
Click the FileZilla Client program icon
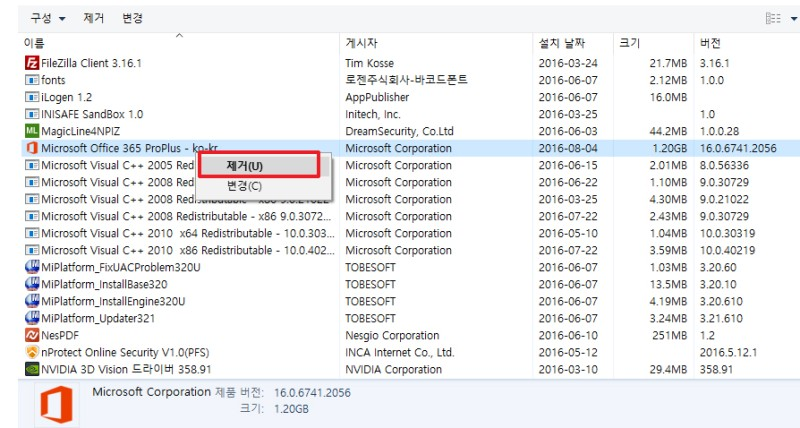tap(32, 63)
